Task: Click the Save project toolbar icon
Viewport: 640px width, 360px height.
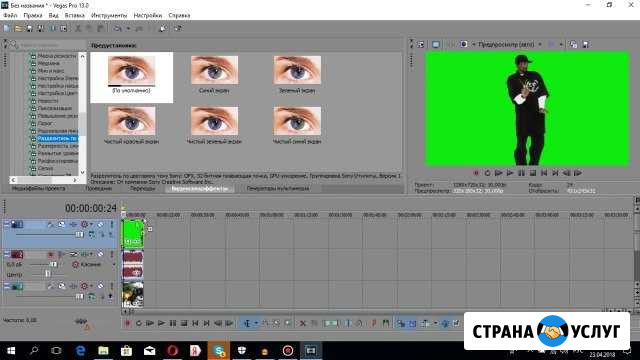Action: coord(29,28)
